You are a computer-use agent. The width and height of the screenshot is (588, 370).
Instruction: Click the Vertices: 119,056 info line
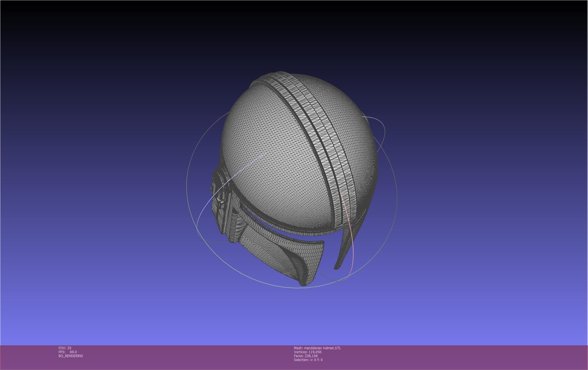308,352
